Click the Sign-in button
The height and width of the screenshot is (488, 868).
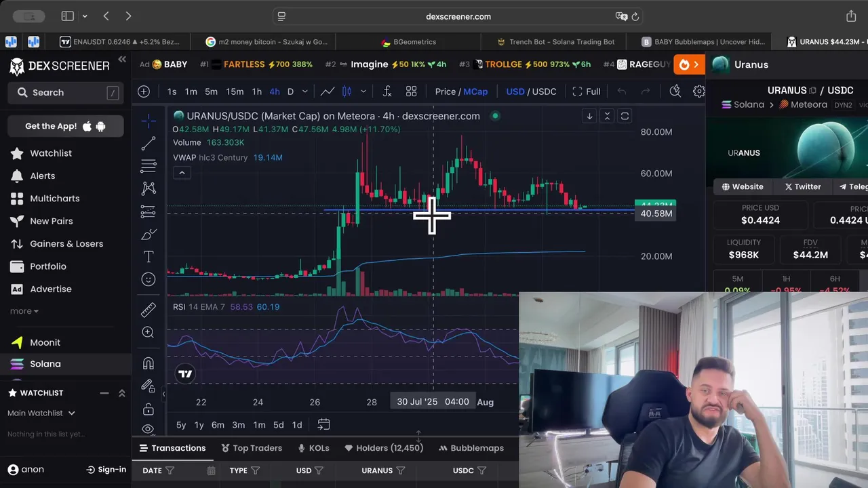106,469
